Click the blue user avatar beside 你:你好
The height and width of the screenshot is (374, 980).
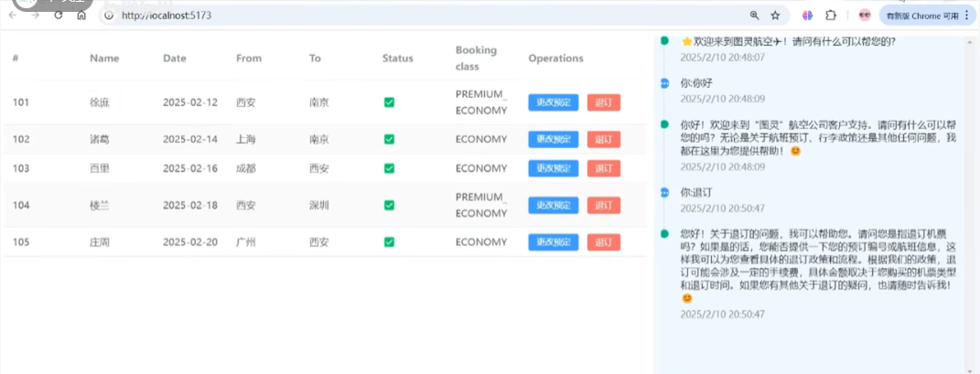(x=664, y=83)
